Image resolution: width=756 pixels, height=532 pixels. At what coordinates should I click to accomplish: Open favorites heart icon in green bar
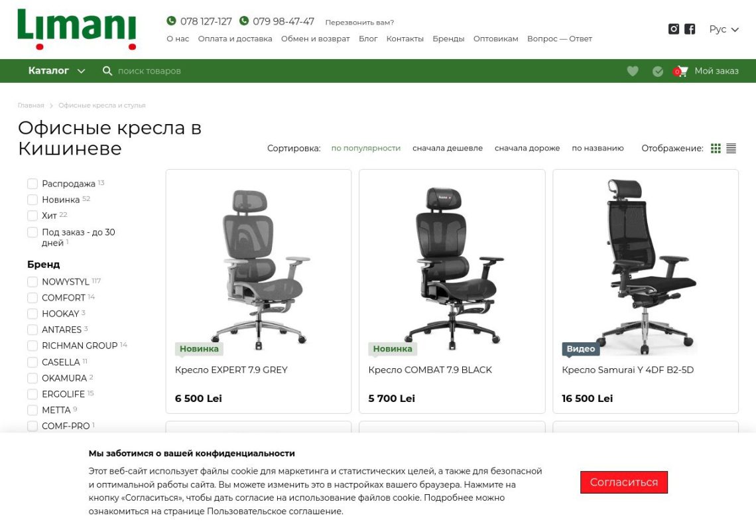pyautogui.click(x=633, y=71)
